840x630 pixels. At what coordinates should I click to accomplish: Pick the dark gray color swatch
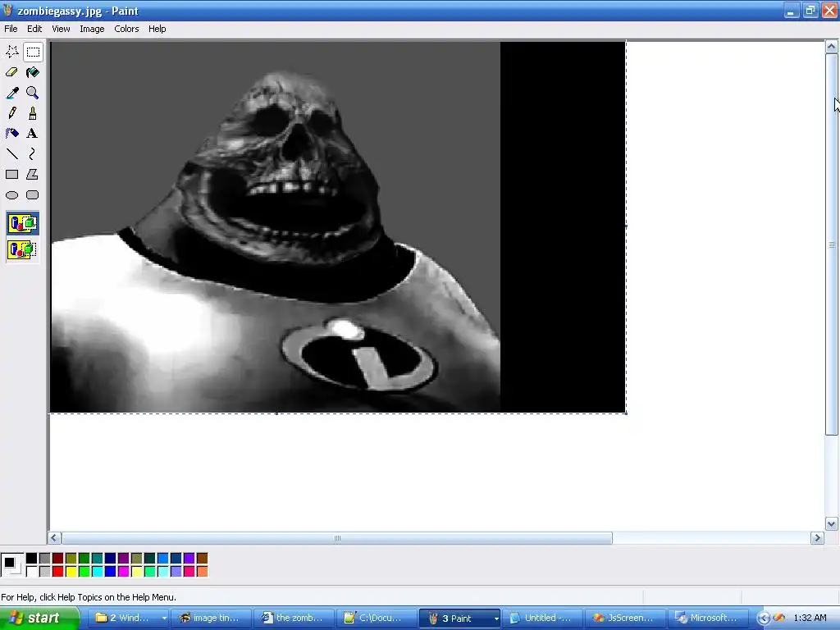pos(45,559)
